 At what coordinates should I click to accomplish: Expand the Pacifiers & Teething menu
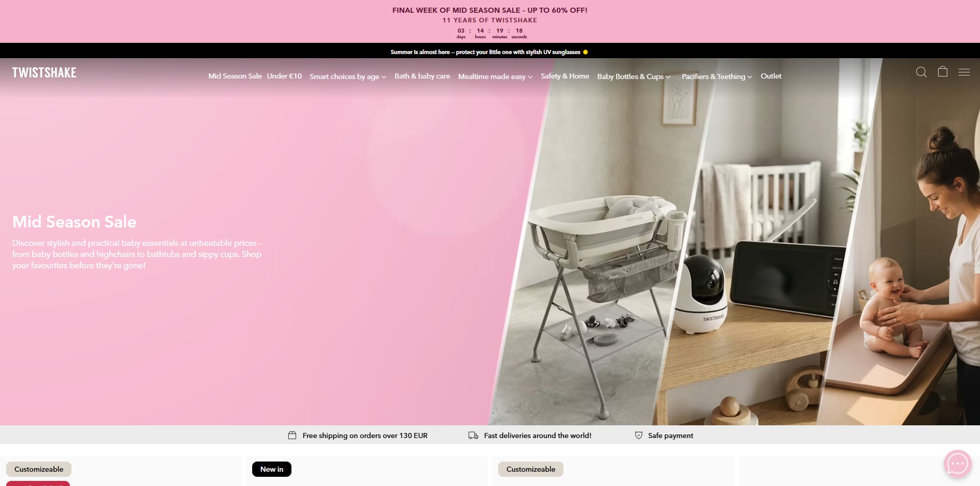[717, 76]
